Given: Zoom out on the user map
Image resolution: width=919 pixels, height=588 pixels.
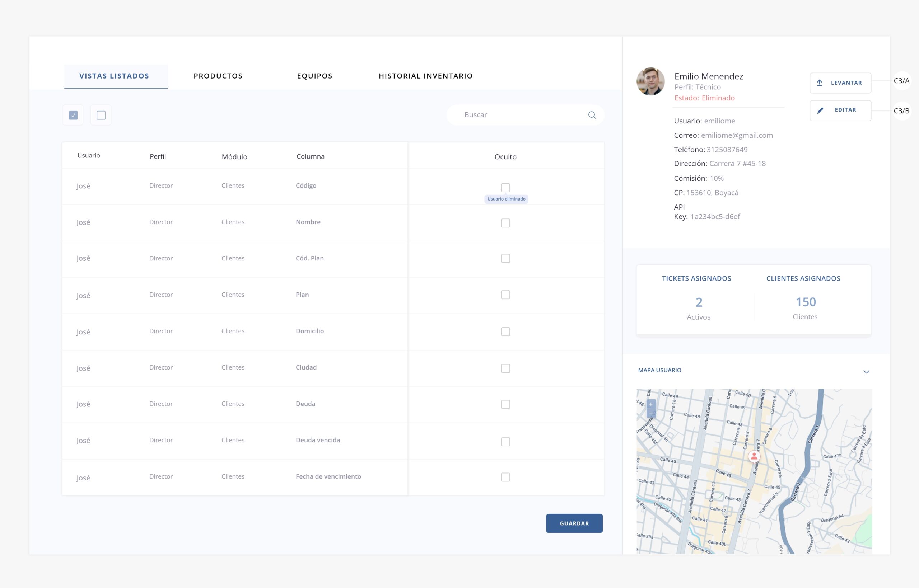Looking at the screenshot, I should tap(651, 413).
